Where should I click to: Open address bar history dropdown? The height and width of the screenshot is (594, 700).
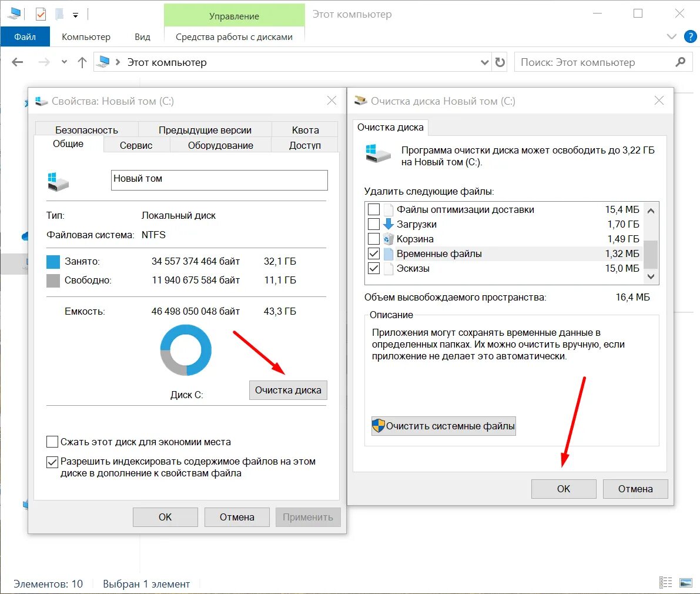click(x=484, y=62)
